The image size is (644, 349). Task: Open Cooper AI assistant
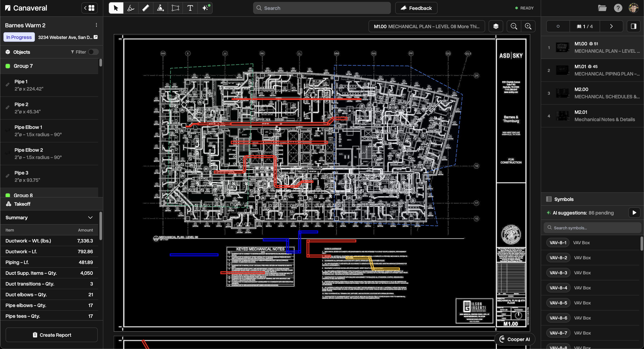515,340
